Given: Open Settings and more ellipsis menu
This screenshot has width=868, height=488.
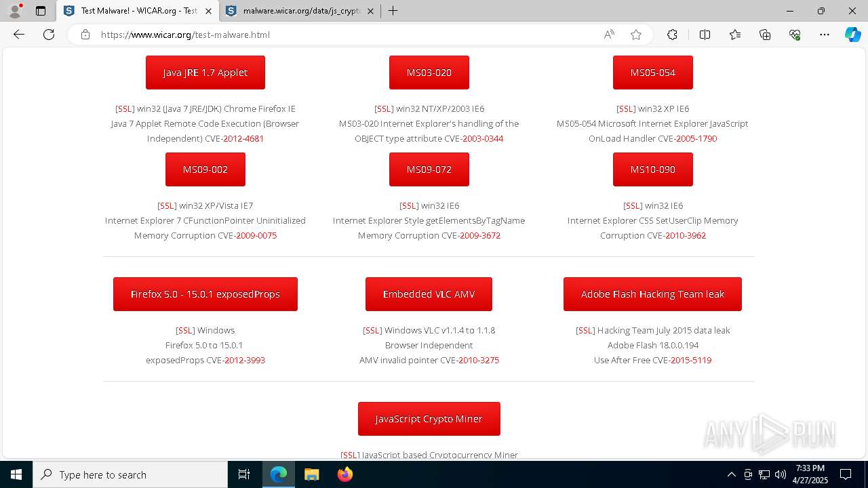Looking at the screenshot, I should pyautogui.click(x=825, y=35).
